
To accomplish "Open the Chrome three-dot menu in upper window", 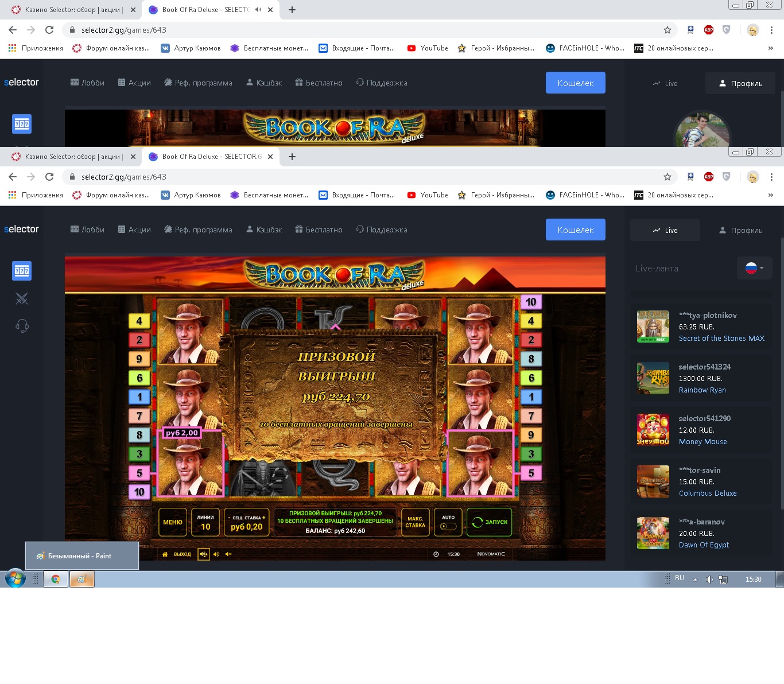I will click(x=771, y=30).
